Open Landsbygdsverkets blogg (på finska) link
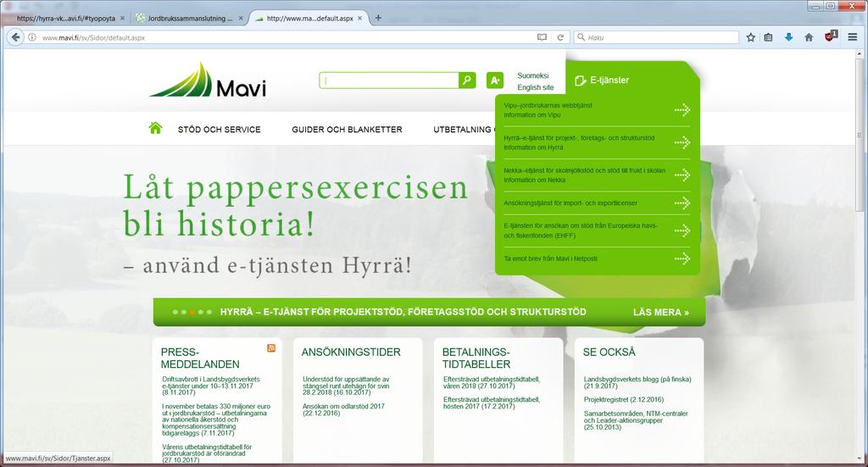 pos(637,382)
